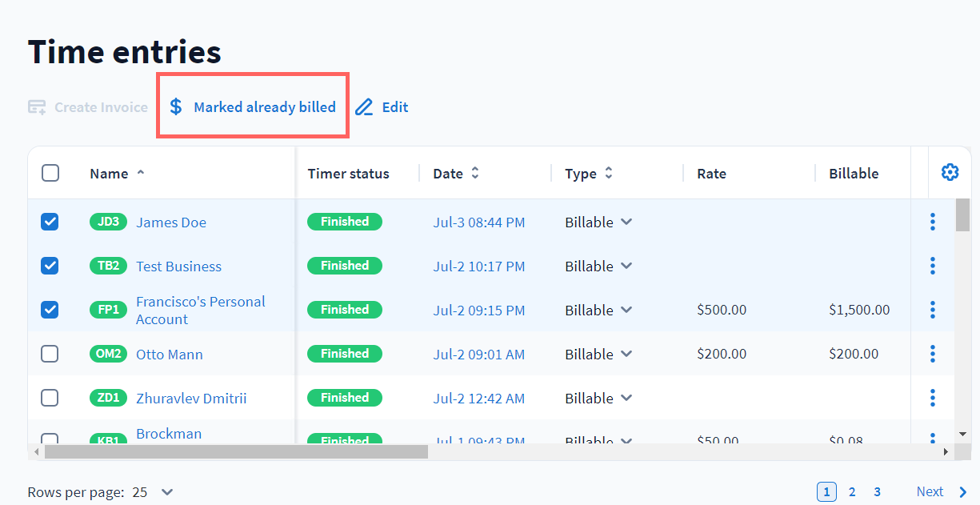The height and width of the screenshot is (505, 980).
Task: Toggle the select-all header checkbox
Action: click(50, 173)
